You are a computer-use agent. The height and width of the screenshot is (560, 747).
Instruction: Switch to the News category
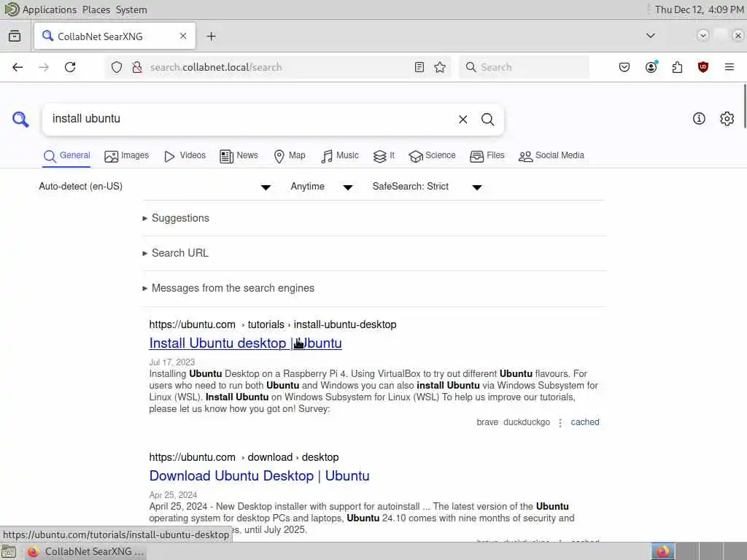[239, 156]
